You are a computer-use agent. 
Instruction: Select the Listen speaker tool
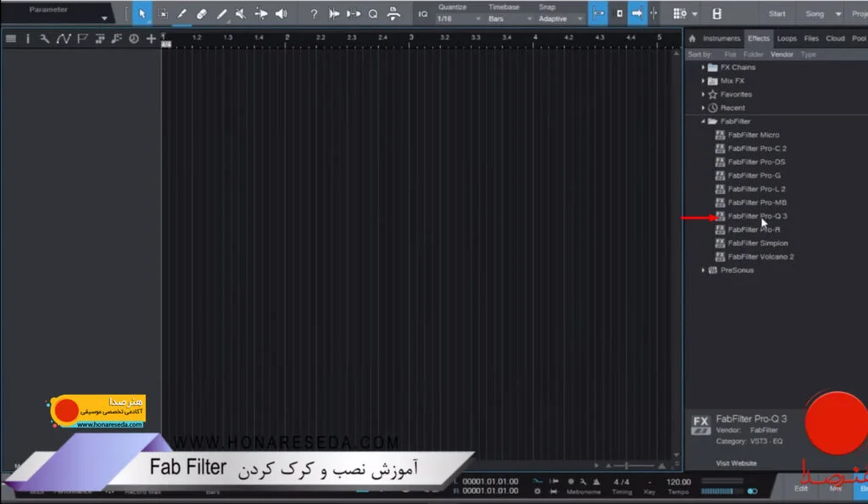click(x=281, y=14)
